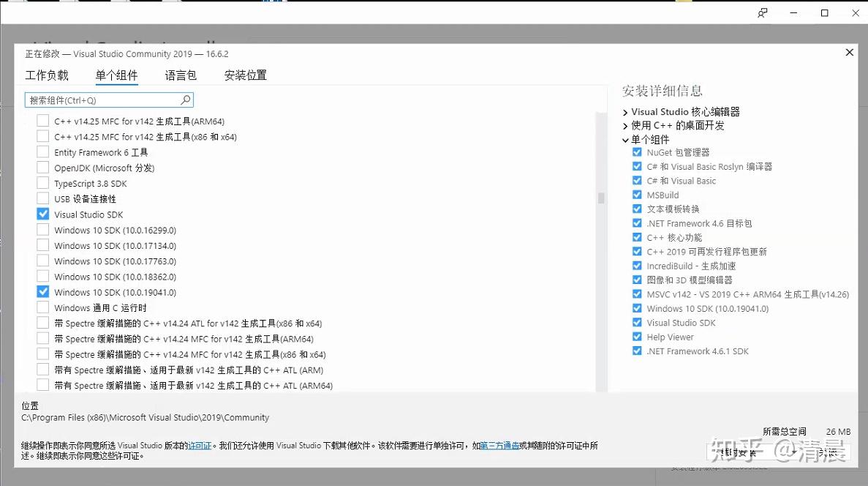This screenshot has height=486, width=868.
Task: Uncheck Windows 10 SDK (10.0.19041.0)
Action: click(42, 292)
